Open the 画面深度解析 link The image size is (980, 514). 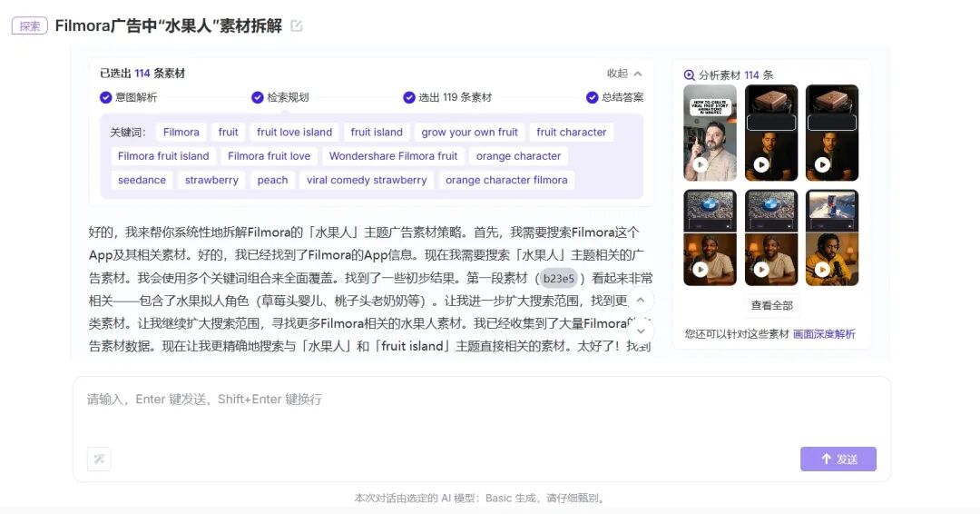[824, 334]
